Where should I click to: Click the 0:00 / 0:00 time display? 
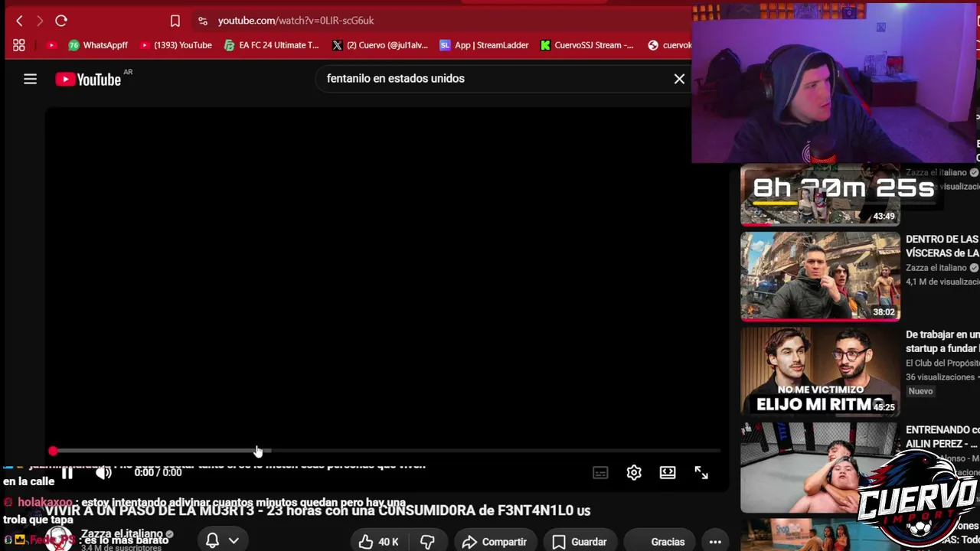pos(158,473)
